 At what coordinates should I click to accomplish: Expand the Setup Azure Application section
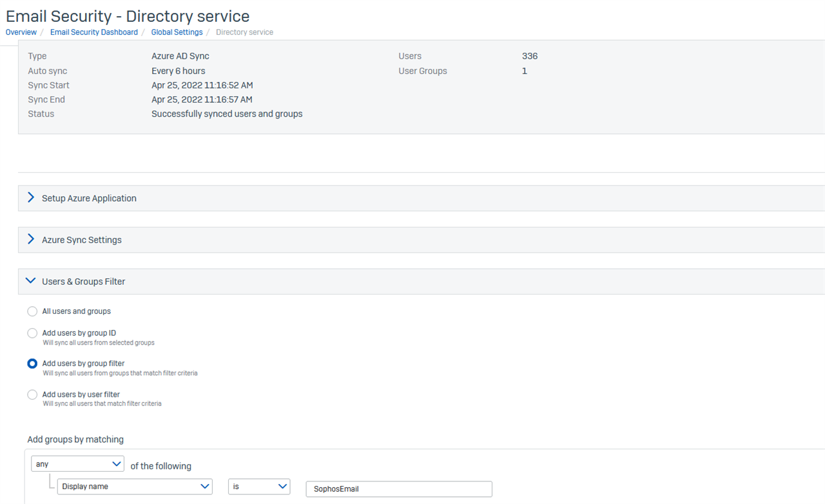coord(422,199)
